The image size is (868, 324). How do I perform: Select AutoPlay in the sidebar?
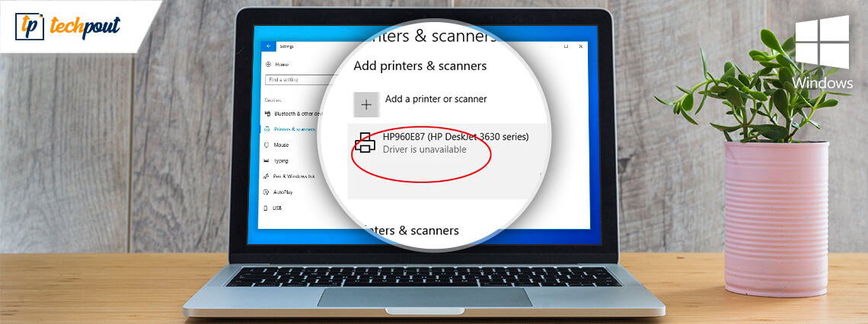pos(279,192)
